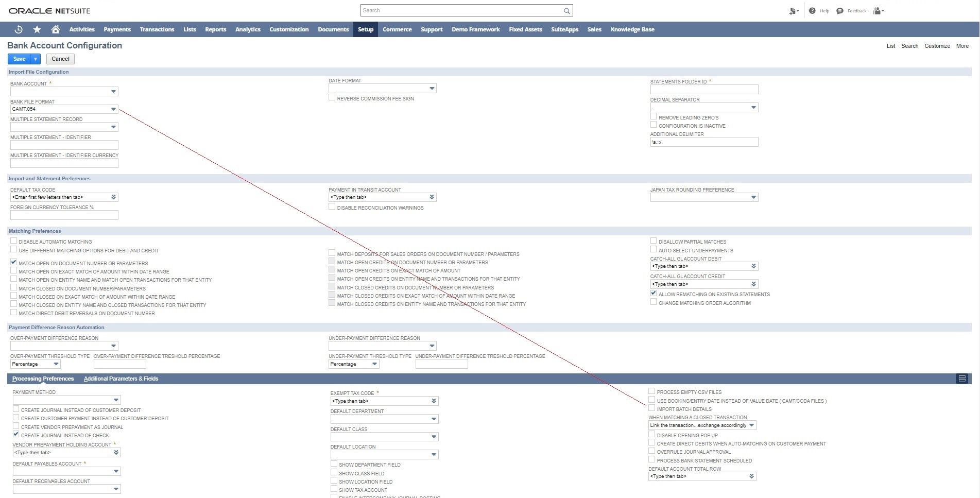
Task: Open the Recent Records clock icon
Action: point(19,29)
